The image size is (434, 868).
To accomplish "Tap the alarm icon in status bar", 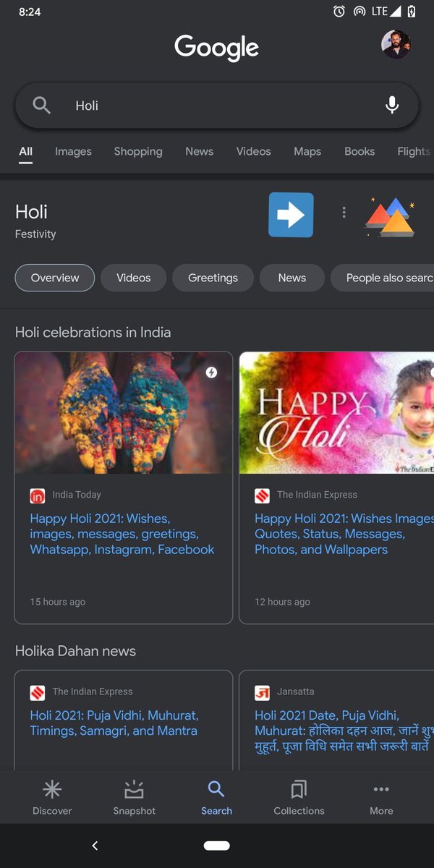I will pos(339,12).
